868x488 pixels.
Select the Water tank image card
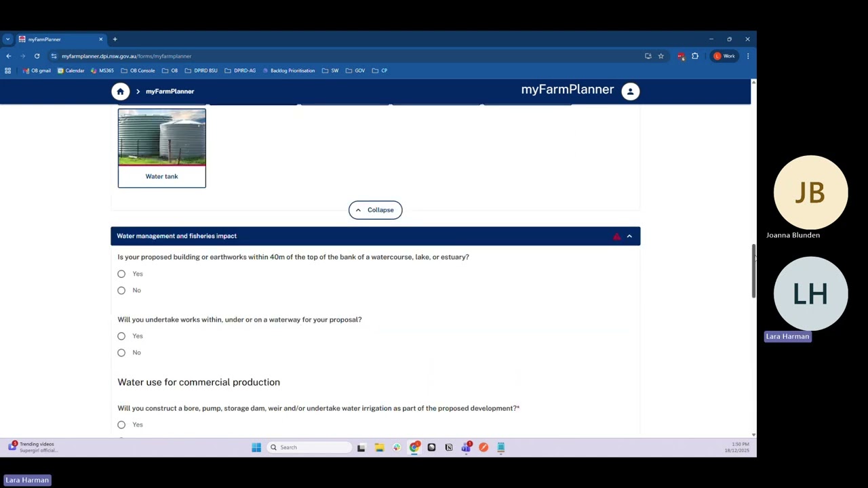pyautogui.click(x=161, y=148)
